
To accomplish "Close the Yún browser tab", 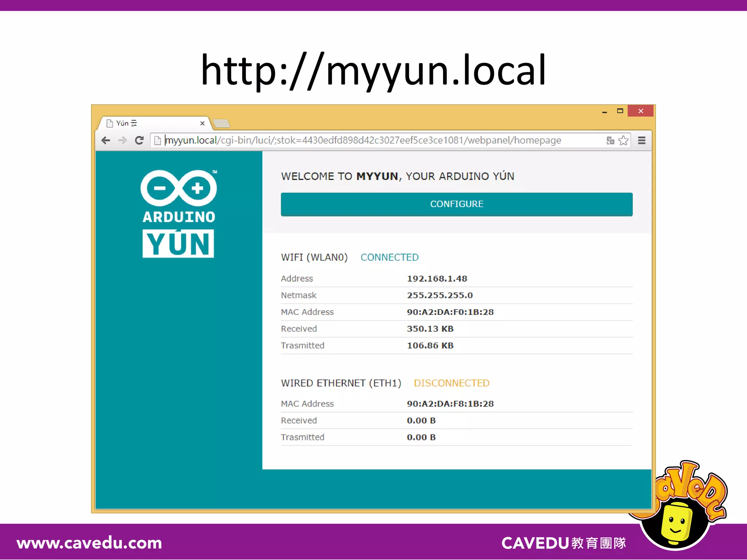I will coord(202,124).
